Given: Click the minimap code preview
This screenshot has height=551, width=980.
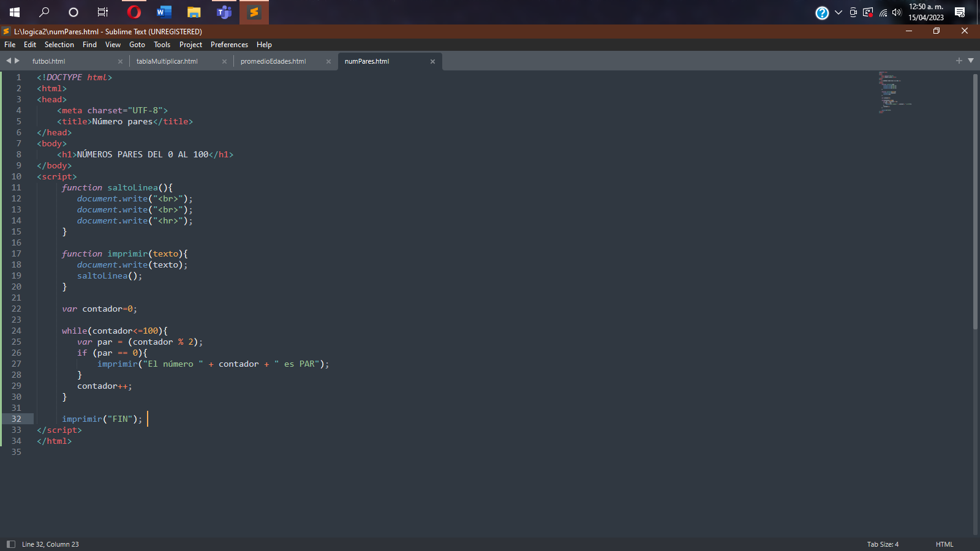Looking at the screenshot, I should click(x=894, y=92).
